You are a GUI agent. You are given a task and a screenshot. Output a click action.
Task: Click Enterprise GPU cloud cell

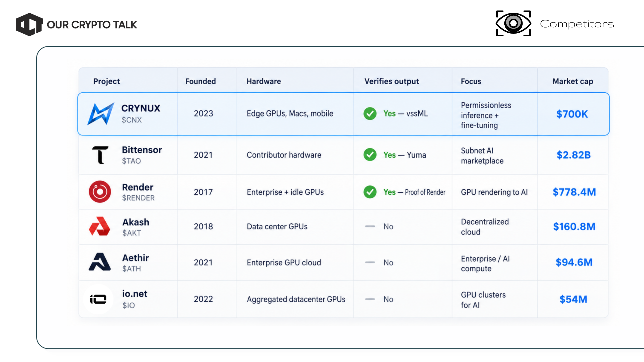(x=284, y=262)
